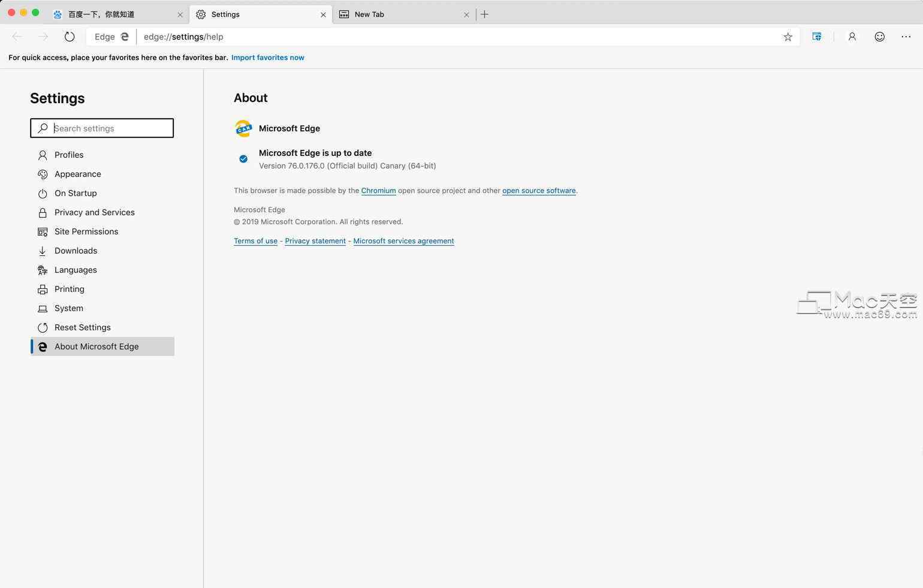Click the Profiles person icon in sidebar
Image resolution: width=923 pixels, height=588 pixels.
click(43, 155)
